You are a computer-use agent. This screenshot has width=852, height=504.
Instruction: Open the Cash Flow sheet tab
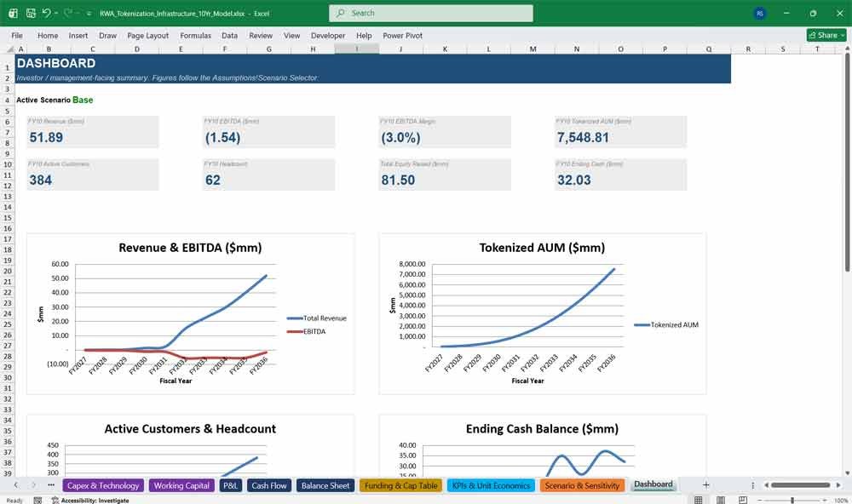click(x=269, y=485)
